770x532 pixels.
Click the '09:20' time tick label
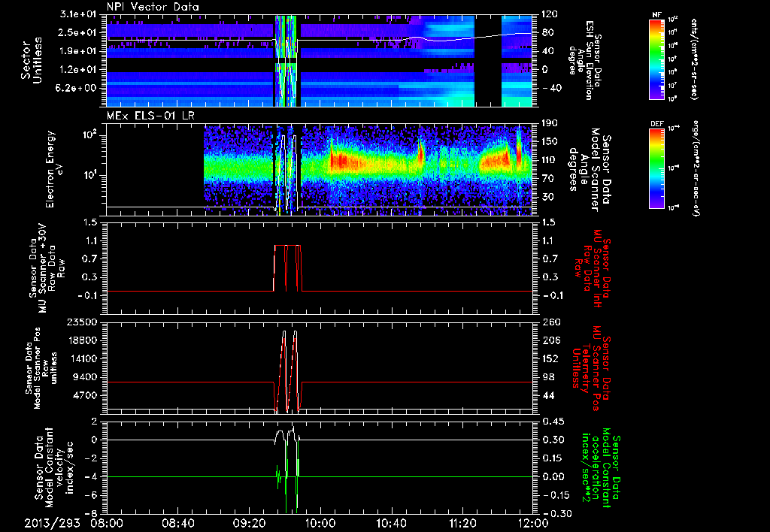(x=250, y=523)
